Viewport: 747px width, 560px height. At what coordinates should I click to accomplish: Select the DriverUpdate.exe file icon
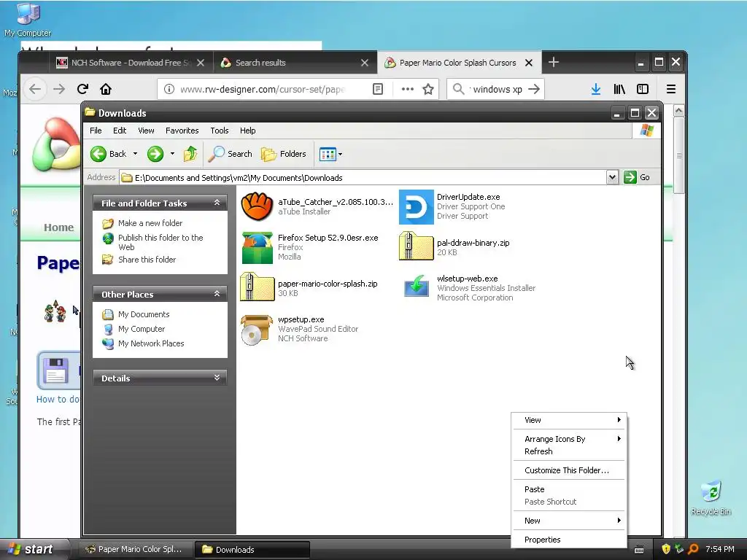(x=416, y=206)
